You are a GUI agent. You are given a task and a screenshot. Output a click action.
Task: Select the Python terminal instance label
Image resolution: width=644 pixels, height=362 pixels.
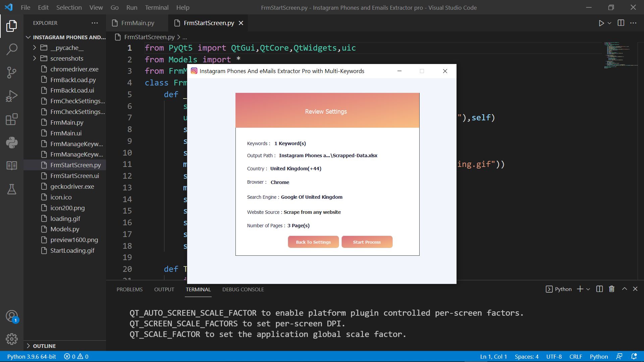[559, 289]
